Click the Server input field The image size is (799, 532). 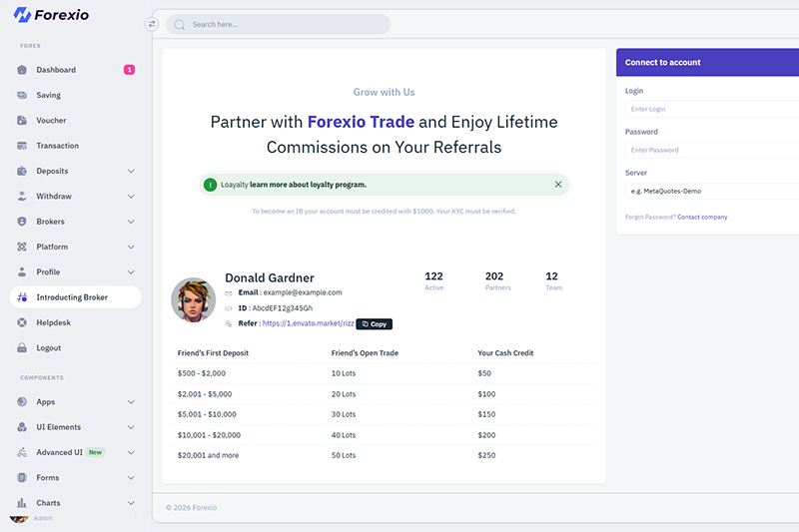point(711,191)
